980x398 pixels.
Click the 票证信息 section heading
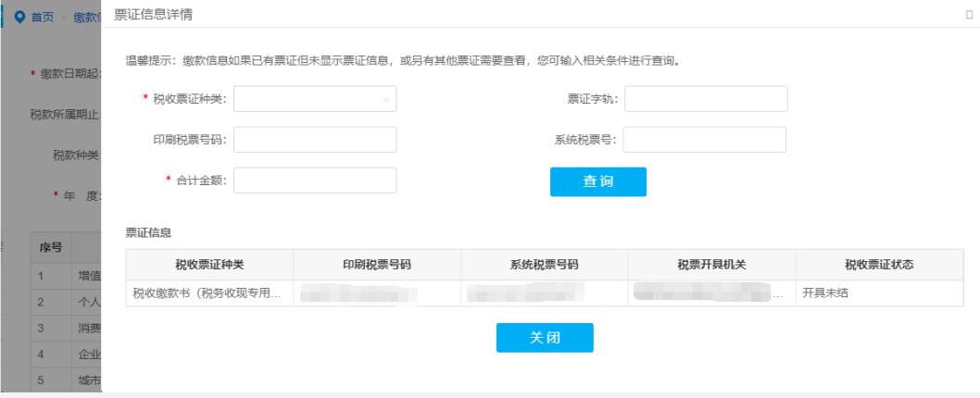click(148, 230)
